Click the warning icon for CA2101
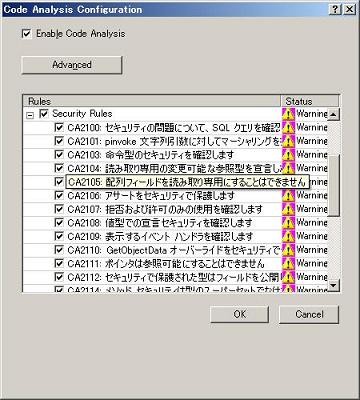 [x=288, y=141]
